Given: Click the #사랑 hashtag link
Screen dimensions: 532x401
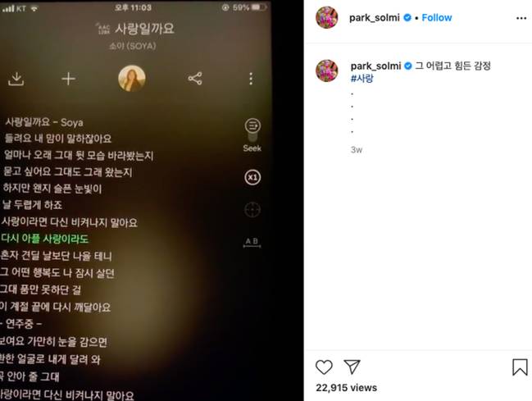Looking at the screenshot, I should (x=361, y=79).
